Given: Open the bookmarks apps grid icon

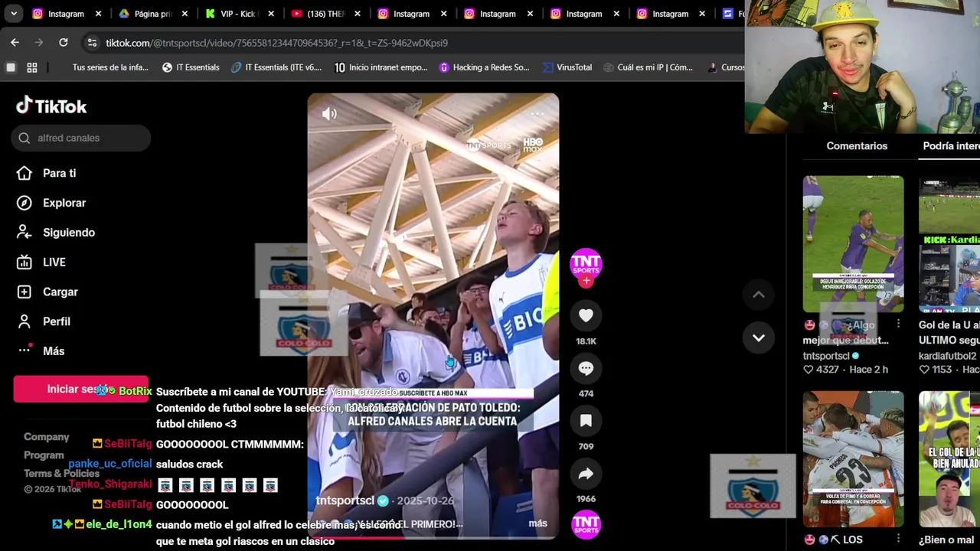Looking at the screenshot, I should coord(32,67).
